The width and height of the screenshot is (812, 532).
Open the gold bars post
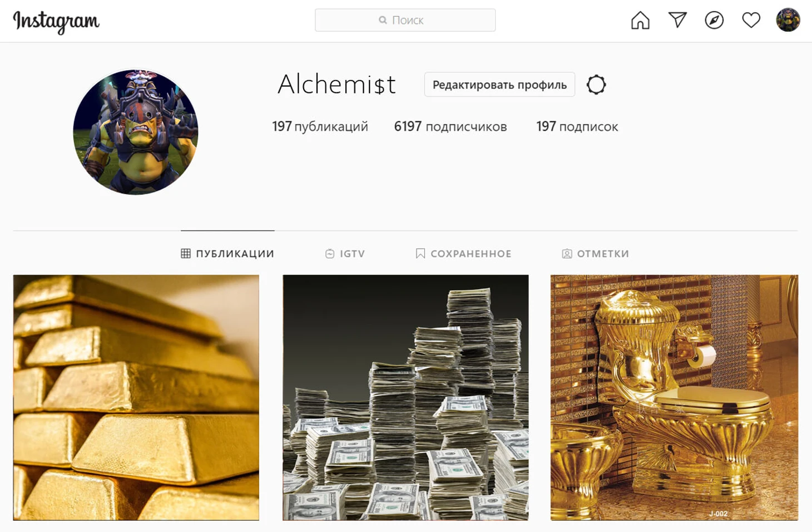click(136, 397)
